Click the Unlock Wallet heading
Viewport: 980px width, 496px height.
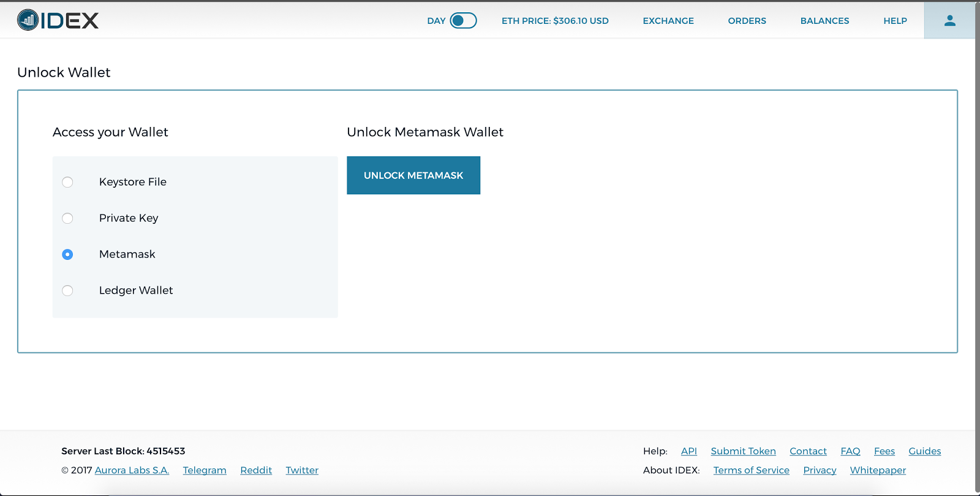[64, 72]
